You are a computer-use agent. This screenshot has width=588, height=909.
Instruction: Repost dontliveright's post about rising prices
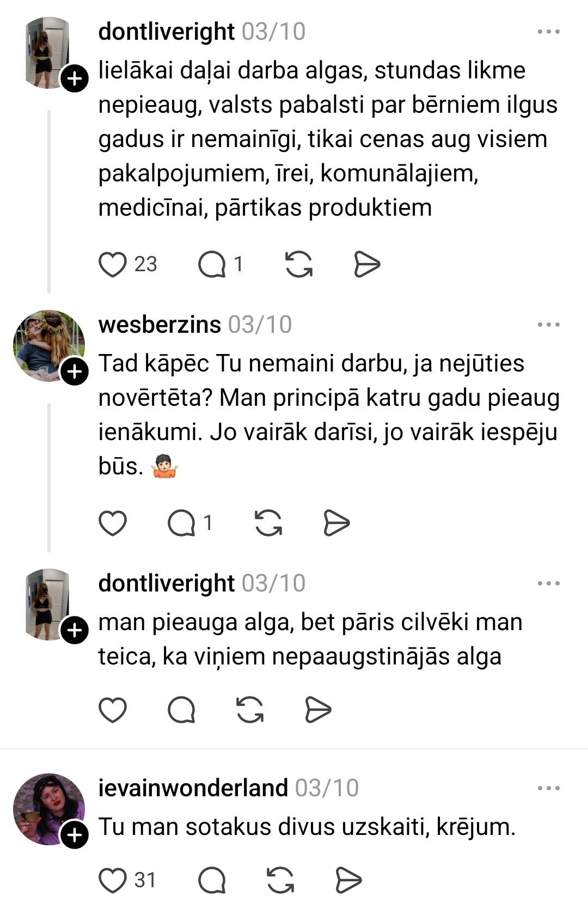point(299,265)
